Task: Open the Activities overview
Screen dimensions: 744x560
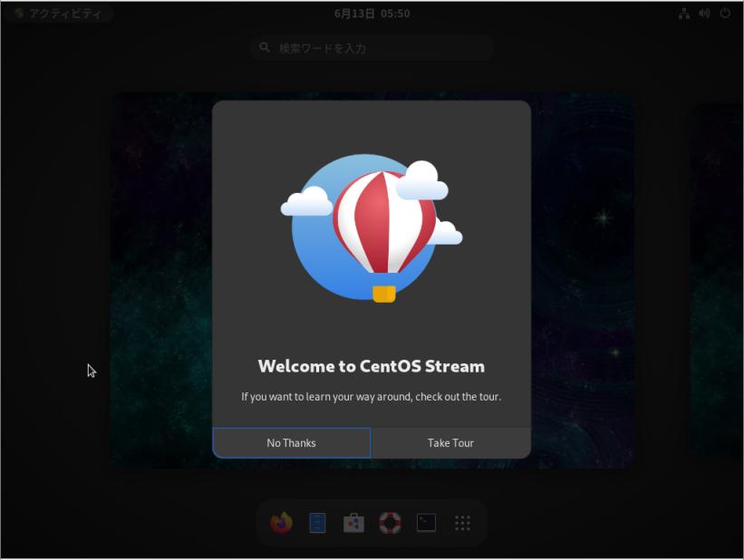Action: tap(59, 13)
